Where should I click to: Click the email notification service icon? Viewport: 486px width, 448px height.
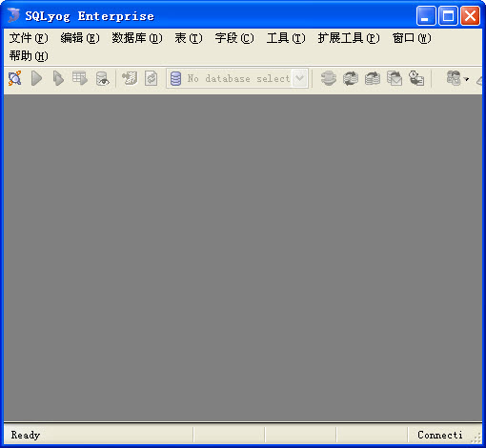click(x=395, y=78)
